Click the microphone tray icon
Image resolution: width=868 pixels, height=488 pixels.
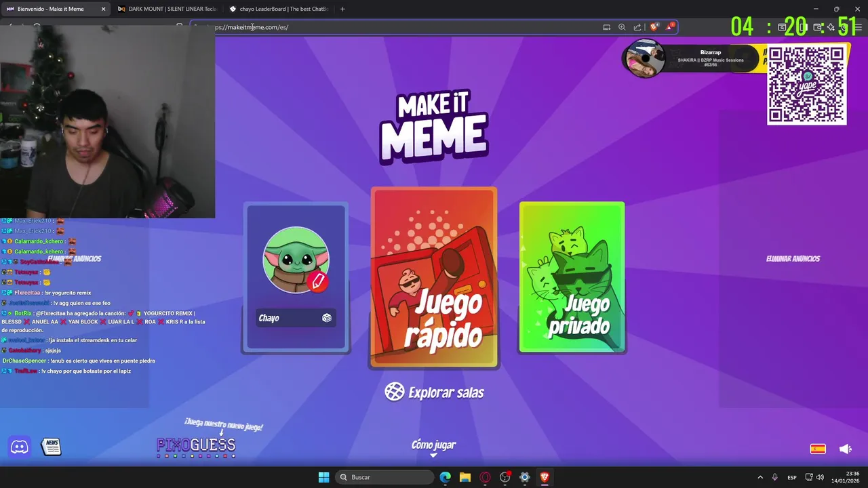coord(774,477)
